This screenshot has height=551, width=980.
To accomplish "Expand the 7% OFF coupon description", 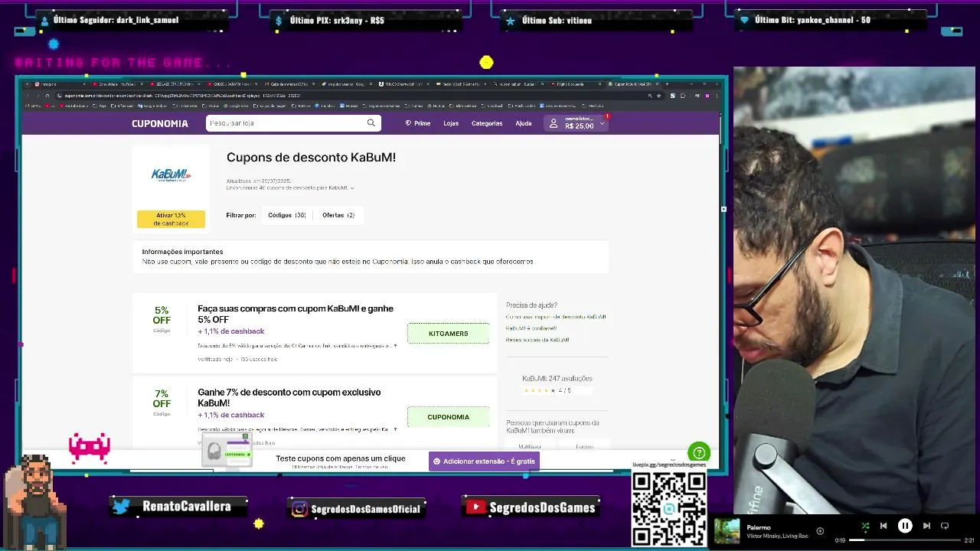I will click(x=396, y=429).
